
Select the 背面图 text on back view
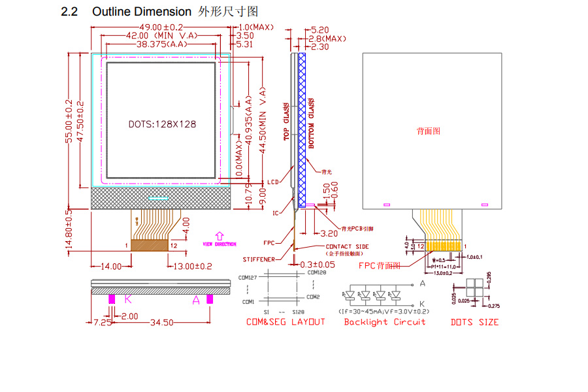click(x=429, y=131)
